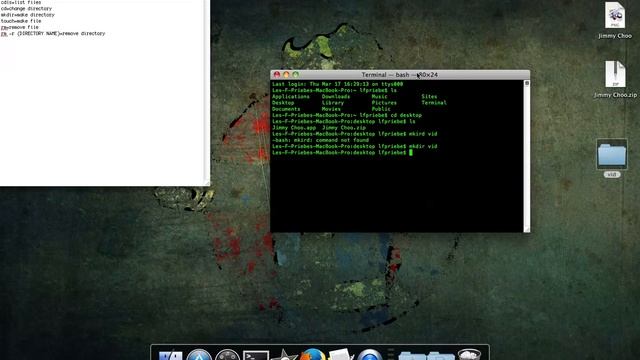This screenshot has height=360, width=640.
Task: Click 'Jimmy Choo.app' in Terminal output
Action: (x=294, y=128)
